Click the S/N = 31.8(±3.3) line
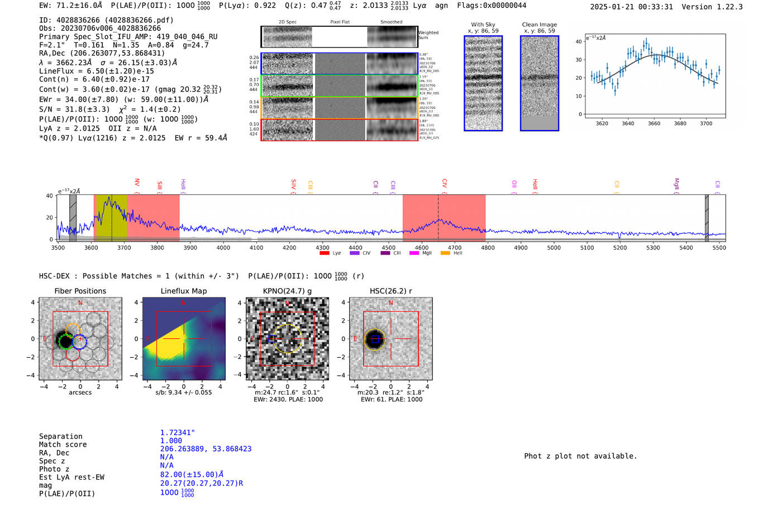 [x=110, y=109]
